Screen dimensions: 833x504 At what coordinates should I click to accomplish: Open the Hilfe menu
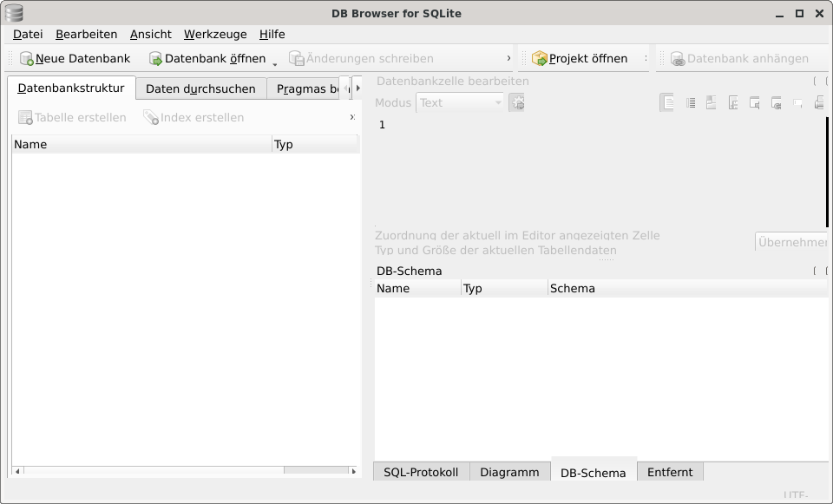coord(272,35)
